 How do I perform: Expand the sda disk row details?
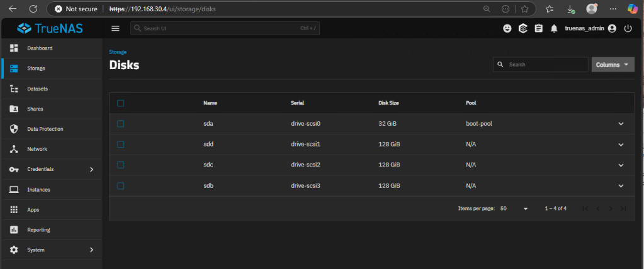coord(621,124)
